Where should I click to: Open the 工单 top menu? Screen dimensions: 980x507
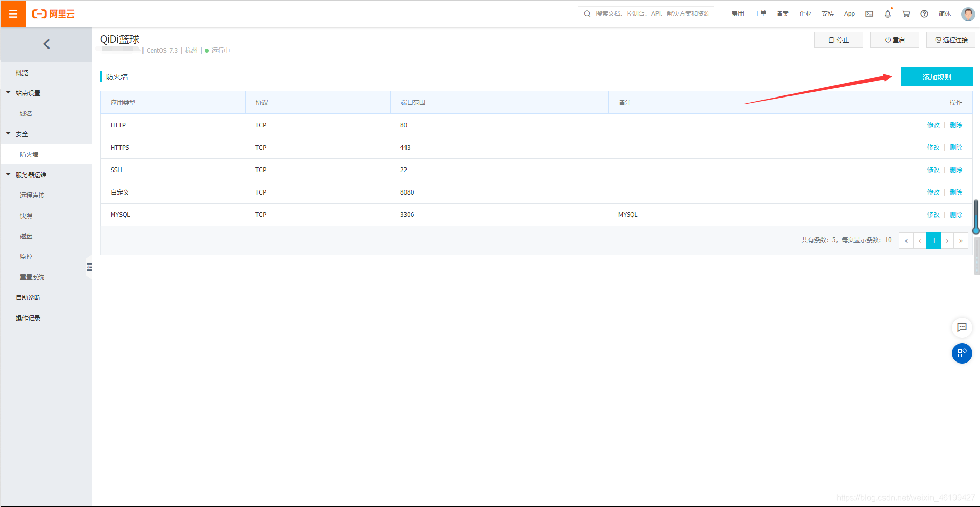click(760, 14)
